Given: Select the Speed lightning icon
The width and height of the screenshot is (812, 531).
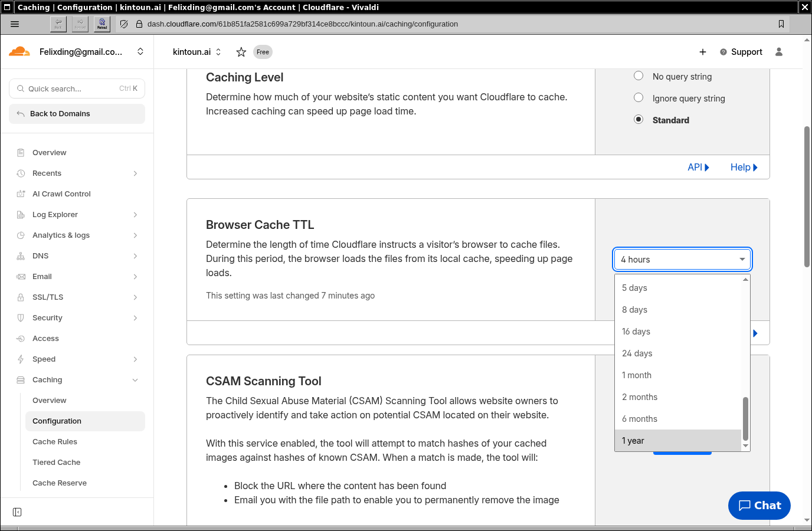Looking at the screenshot, I should tap(19, 359).
